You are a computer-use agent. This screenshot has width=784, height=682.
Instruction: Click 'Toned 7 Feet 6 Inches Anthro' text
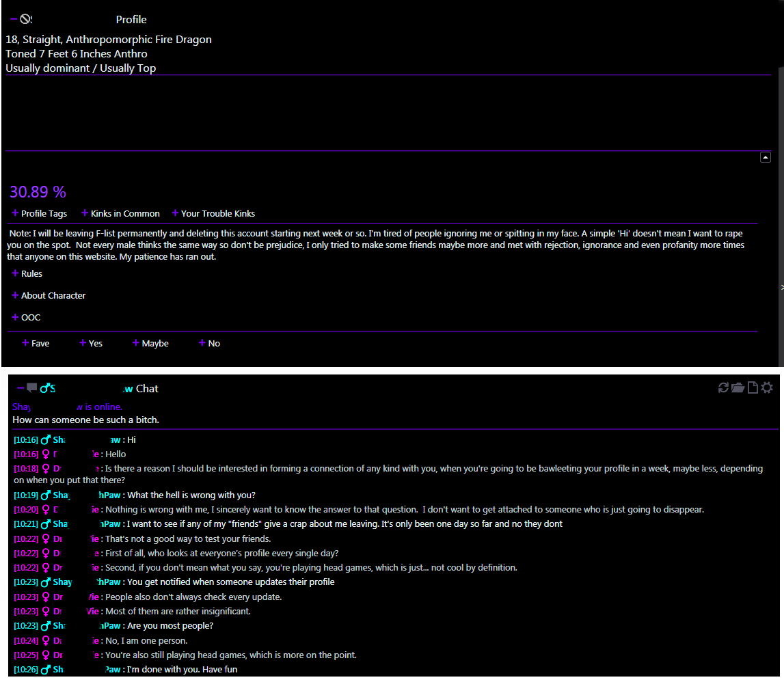77,53
